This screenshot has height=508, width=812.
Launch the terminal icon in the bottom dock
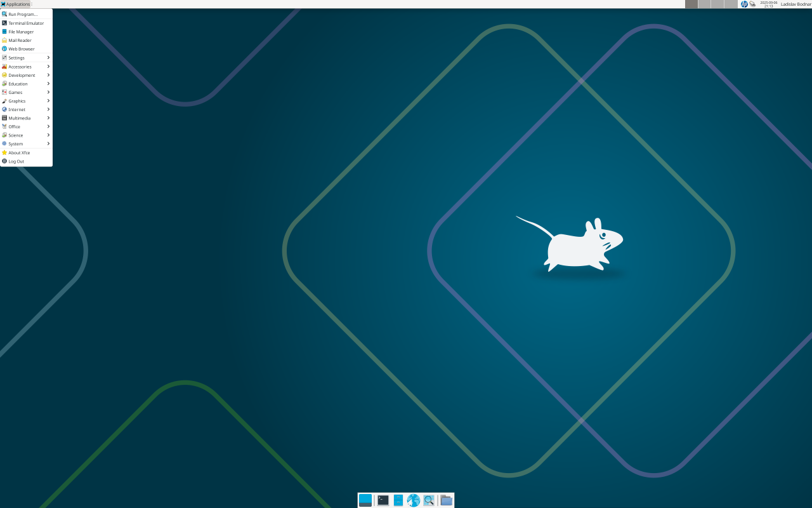click(383, 500)
